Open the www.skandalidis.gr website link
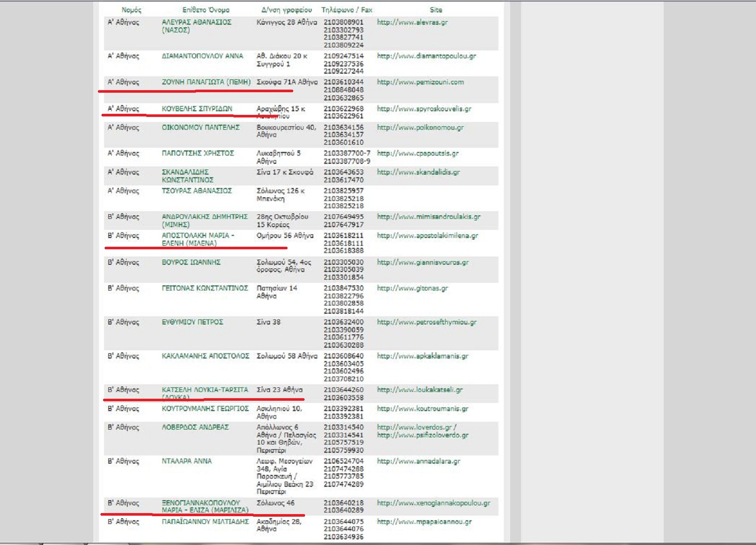 pos(418,173)
